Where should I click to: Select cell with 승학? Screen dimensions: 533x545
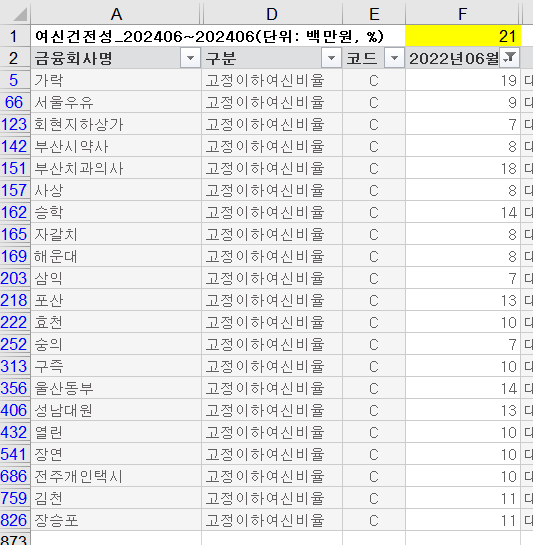(116, 212)
